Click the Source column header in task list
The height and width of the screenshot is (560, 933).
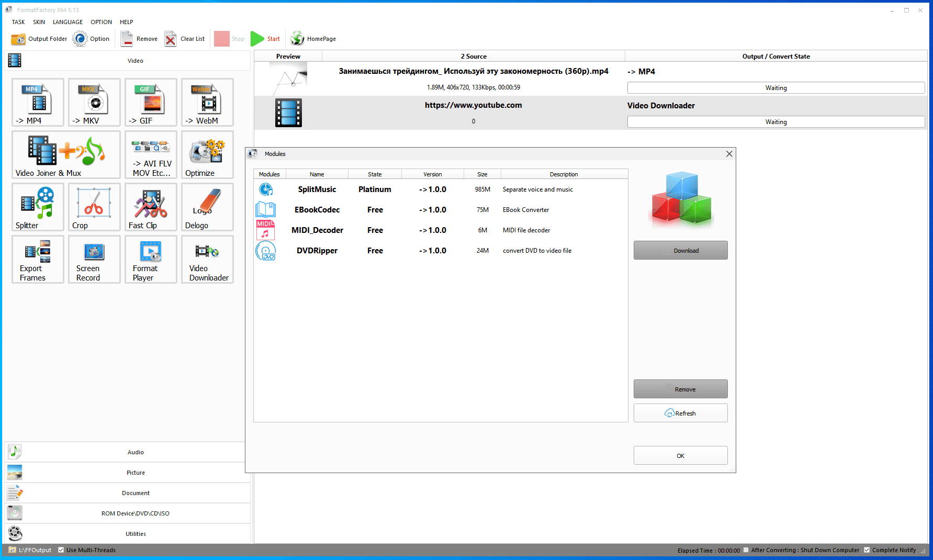[474, 57]
